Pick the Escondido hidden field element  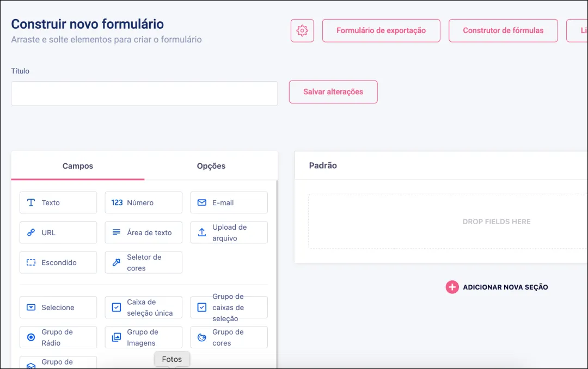(58, 262)
